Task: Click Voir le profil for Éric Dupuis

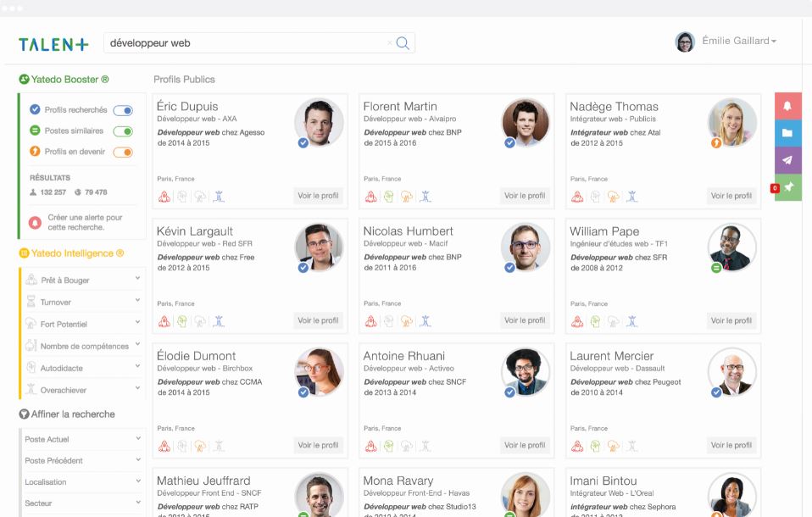Action: pyautogui.click(x=318, y=196)
